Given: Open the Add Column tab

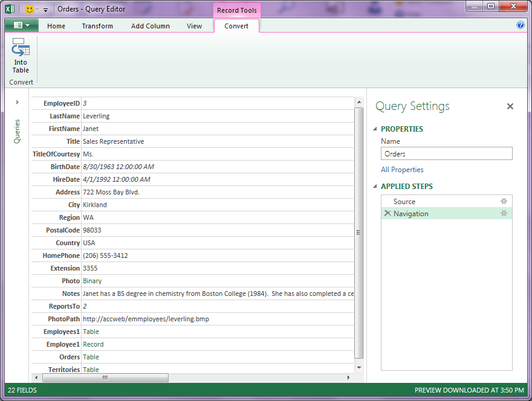Looking at the screenshot, I should (151, 26).
